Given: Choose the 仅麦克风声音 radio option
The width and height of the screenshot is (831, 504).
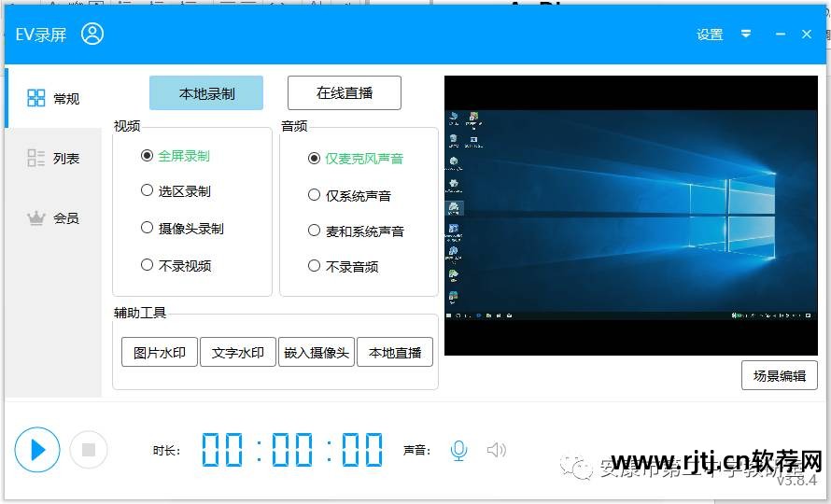Looking at the screenshot, I should (x=356, y=159).
